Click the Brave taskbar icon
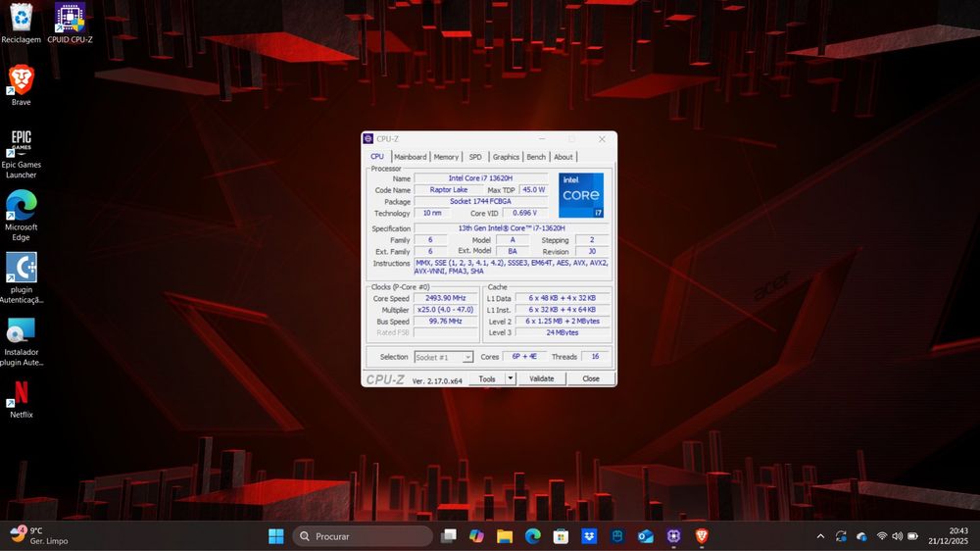The image size is (980, 551). (702, 536)
